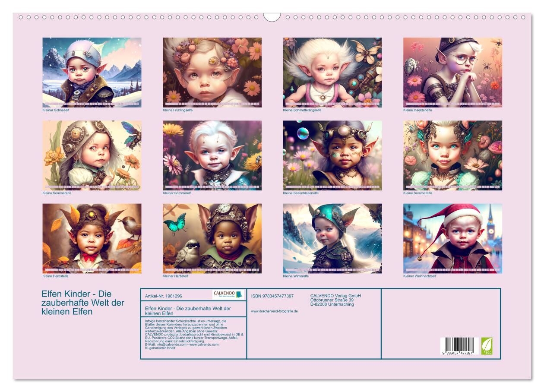The image size is (544, 392).
Task: Click the CALVENDO logo
Action: [228, 294]
